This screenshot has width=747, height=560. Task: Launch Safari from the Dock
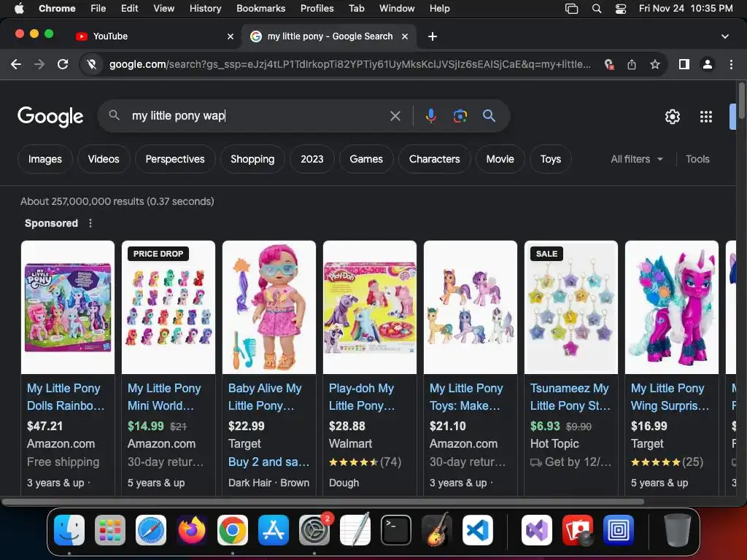coord(151,530)
